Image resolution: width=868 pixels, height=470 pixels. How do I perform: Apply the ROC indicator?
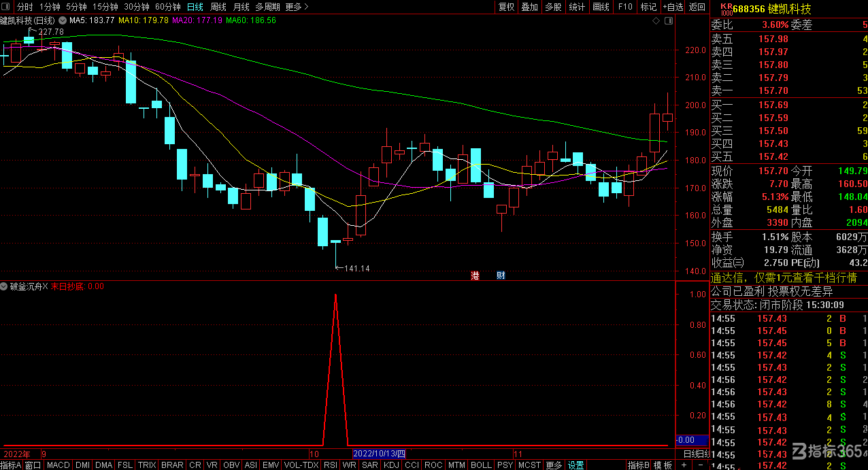click(x=433, y=465)
